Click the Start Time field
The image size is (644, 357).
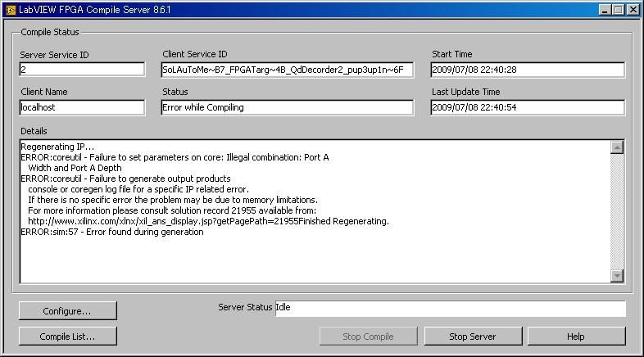coord(528,70)
